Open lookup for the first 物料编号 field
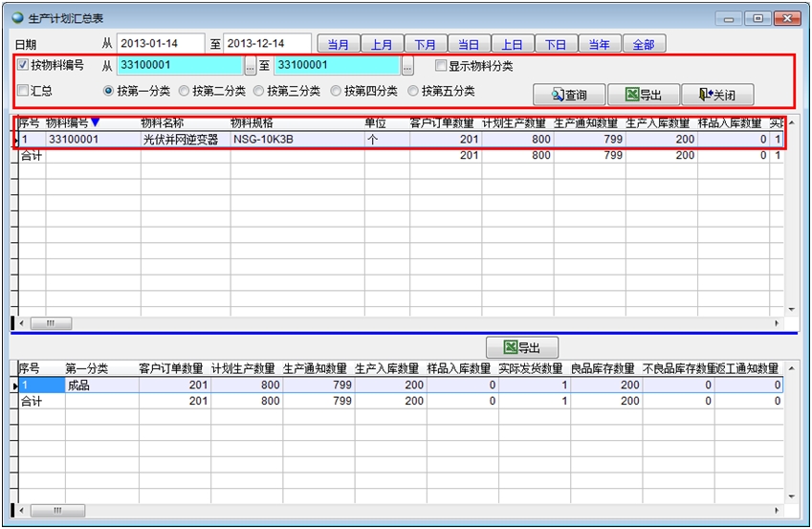The width and height of the screenshot is (812, 529). 251,66
